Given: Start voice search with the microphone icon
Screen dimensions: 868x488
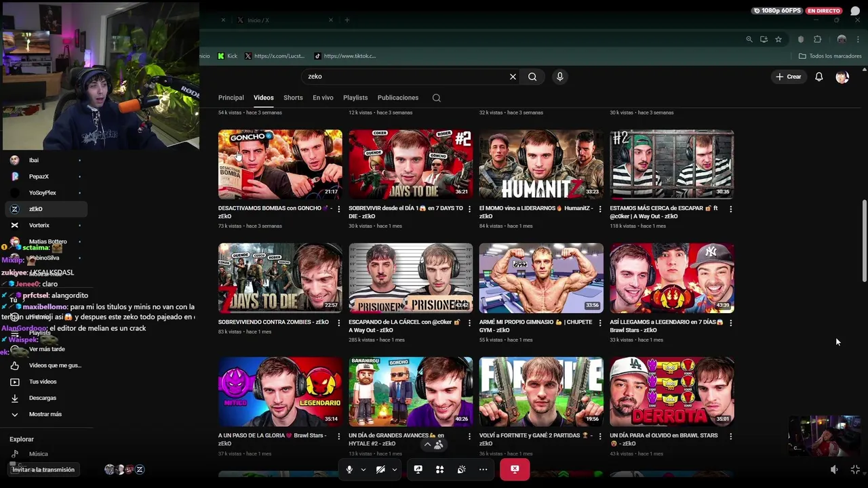Looking at the screenshot, I should coord(559,77).
